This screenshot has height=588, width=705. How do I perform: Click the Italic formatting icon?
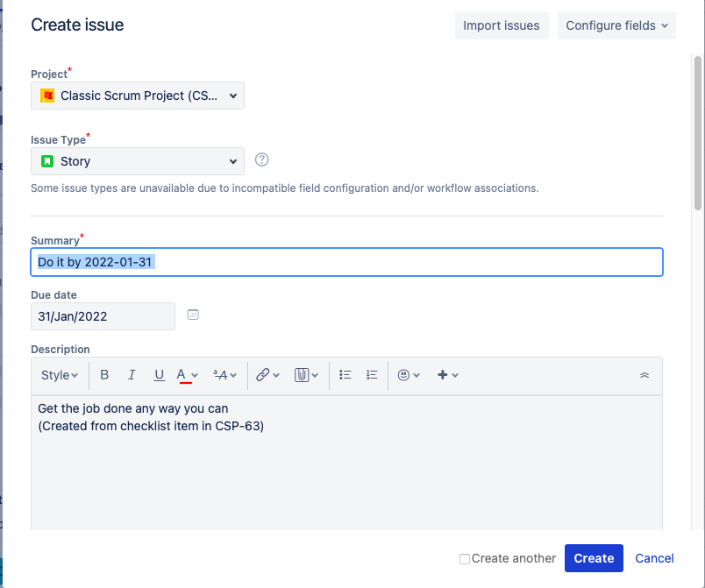click(x=132, y=375)
